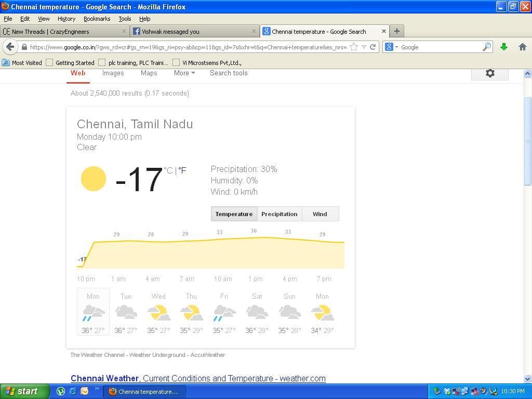Viewport: 532px width, 399px height.
Task: Open the View menu
Action: 44,19
